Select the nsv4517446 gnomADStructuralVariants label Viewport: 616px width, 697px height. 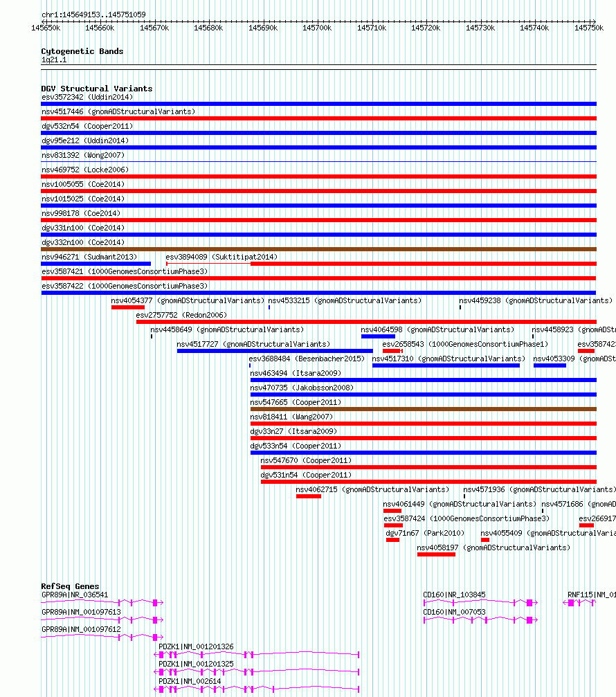tap(118, 111)
